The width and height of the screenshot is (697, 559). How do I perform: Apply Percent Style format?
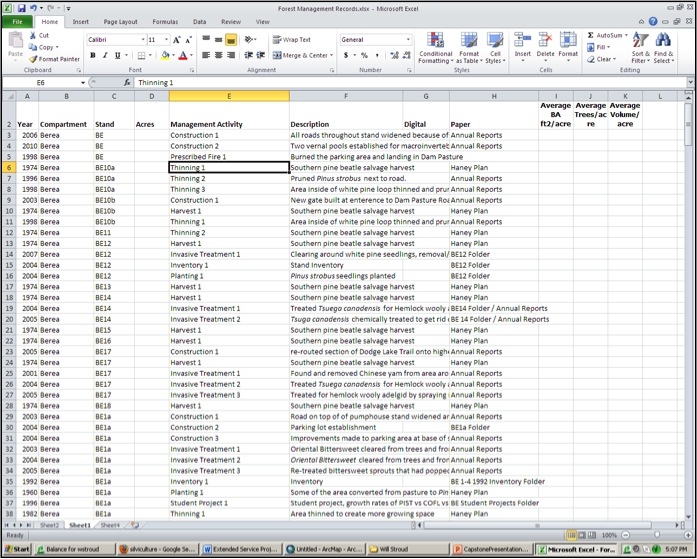pyautogui.click(x=365, y=56)
